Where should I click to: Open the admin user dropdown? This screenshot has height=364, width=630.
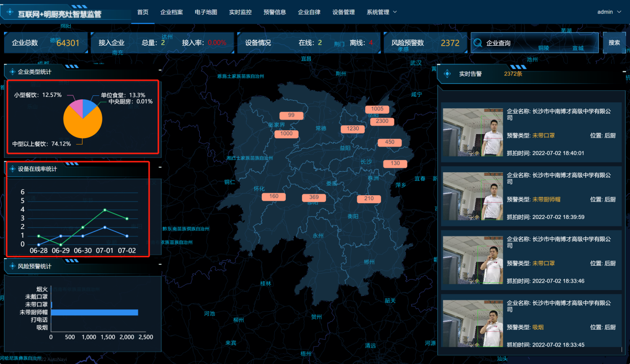[609, 12]
